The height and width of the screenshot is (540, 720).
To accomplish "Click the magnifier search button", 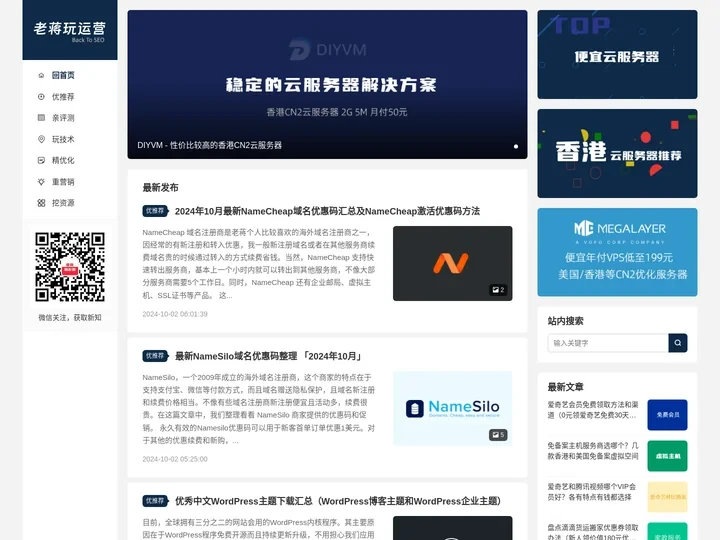I will tap(678, 343).
